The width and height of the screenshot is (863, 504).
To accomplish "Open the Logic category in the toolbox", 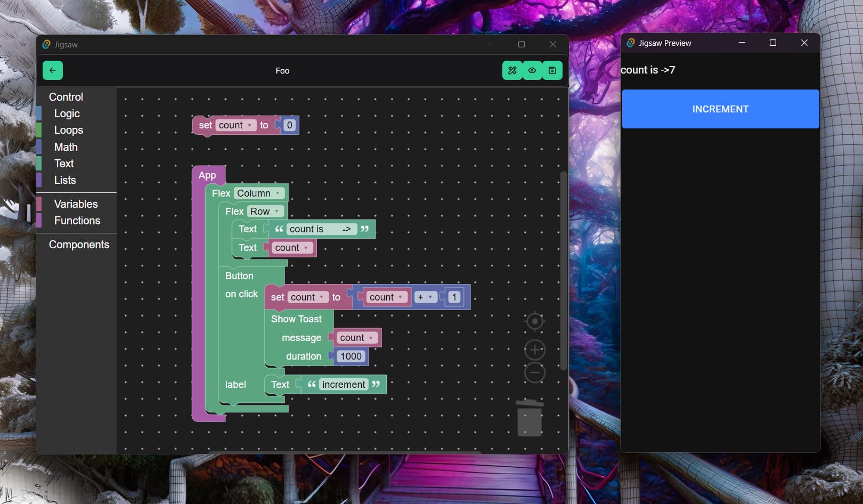I will pyautogui.click(x=67, y=113).
